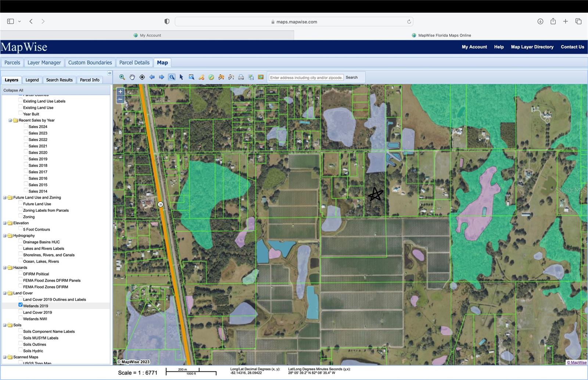Open the Map Layer Directory link
588x380 pixels.
click(x=532, y=47)
